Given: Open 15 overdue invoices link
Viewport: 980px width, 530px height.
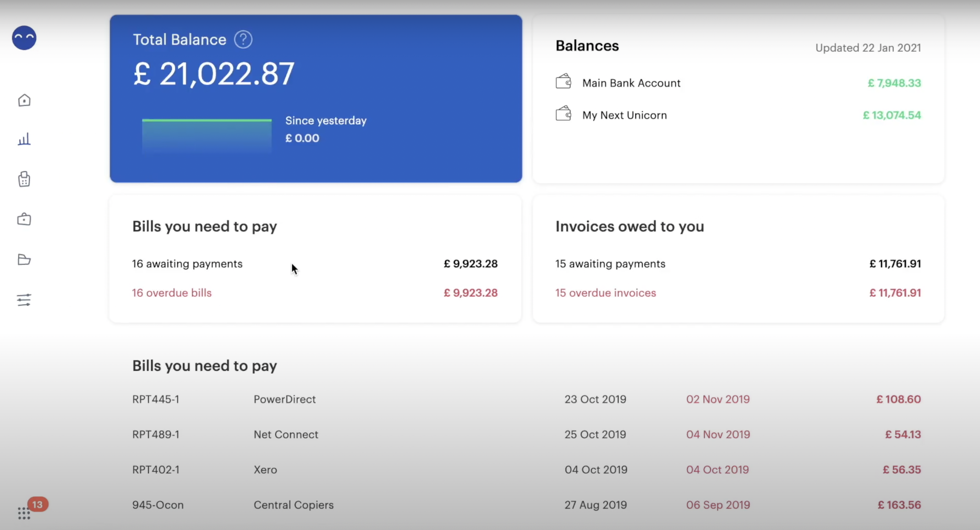Looking at the screenshot, I should 606,293.
